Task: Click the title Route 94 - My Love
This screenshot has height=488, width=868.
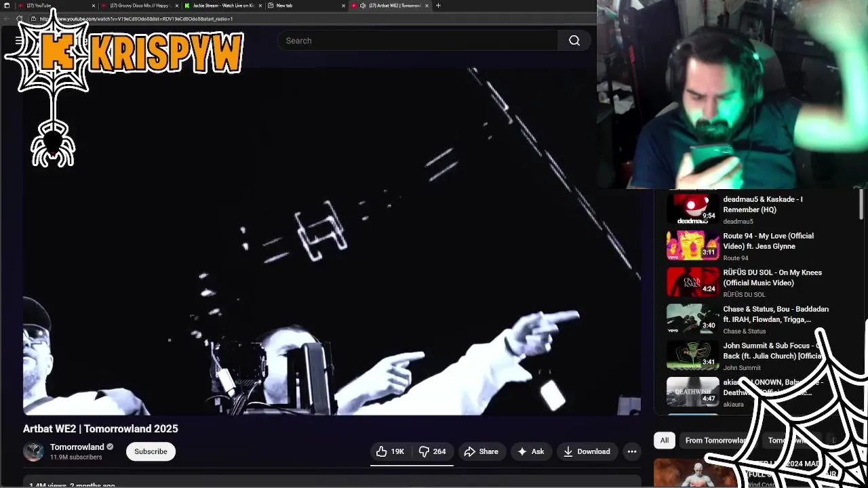Action: coord(768,241)
